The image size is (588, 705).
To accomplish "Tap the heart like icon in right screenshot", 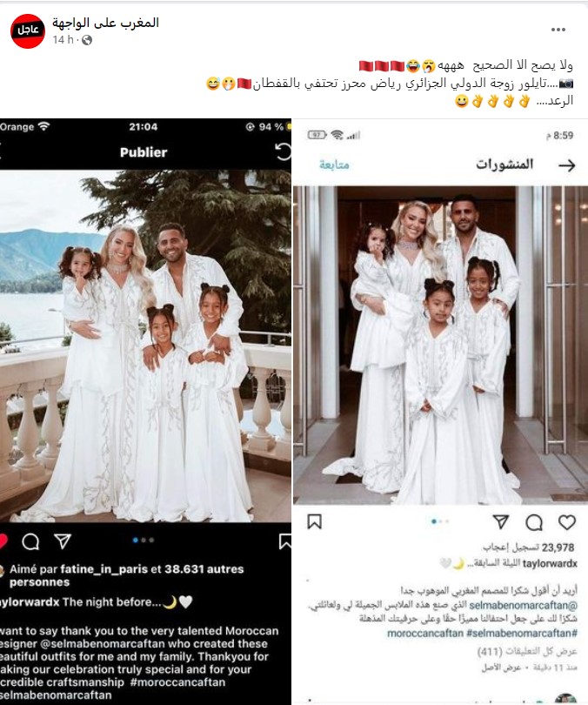I will (x=567, y=522).
